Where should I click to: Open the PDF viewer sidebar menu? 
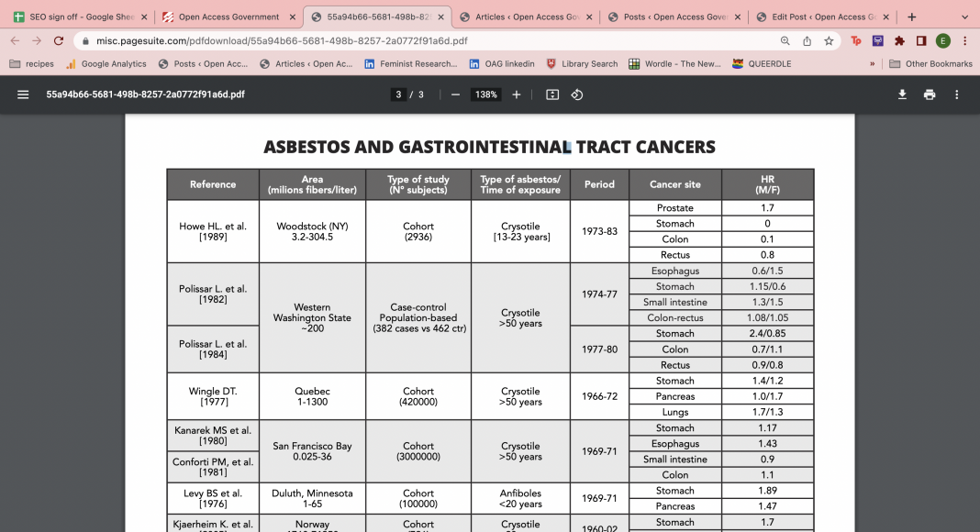[x=23, y=94]
